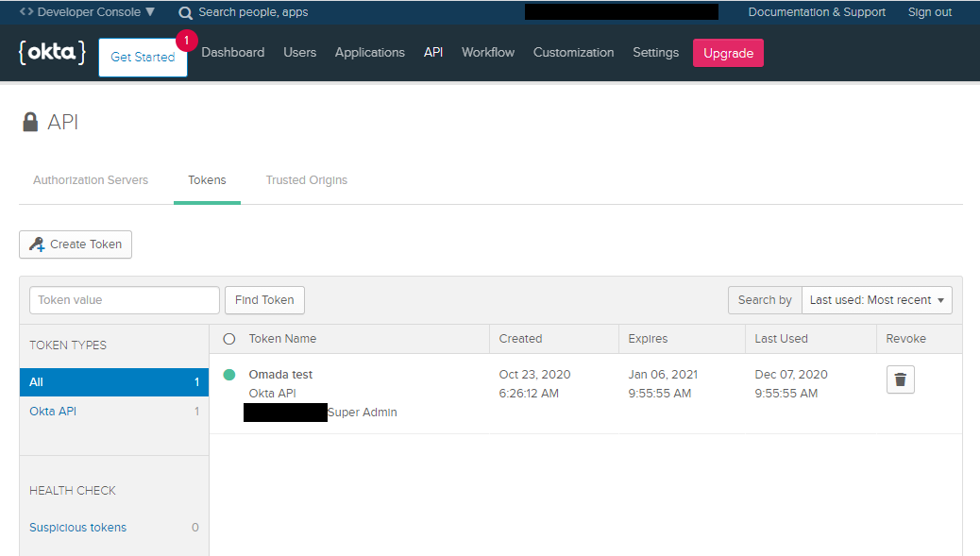
Task: Click the Last Used column header
Action: pyautogui.click(x=781, y=339)
